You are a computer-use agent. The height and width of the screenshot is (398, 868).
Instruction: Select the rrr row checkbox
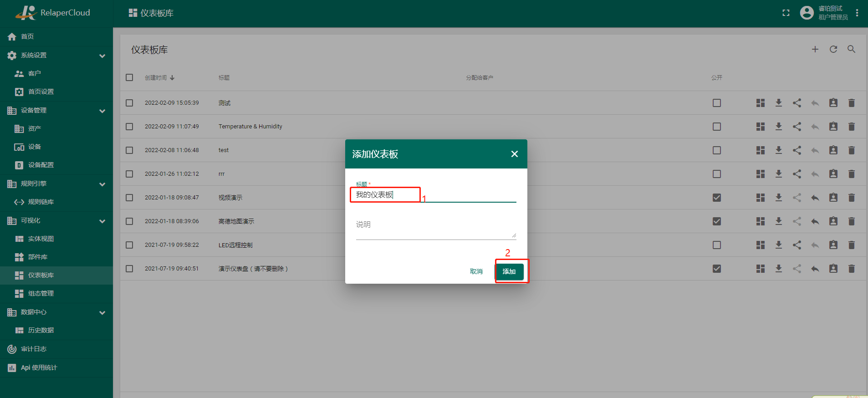click(x=129, y=174)
